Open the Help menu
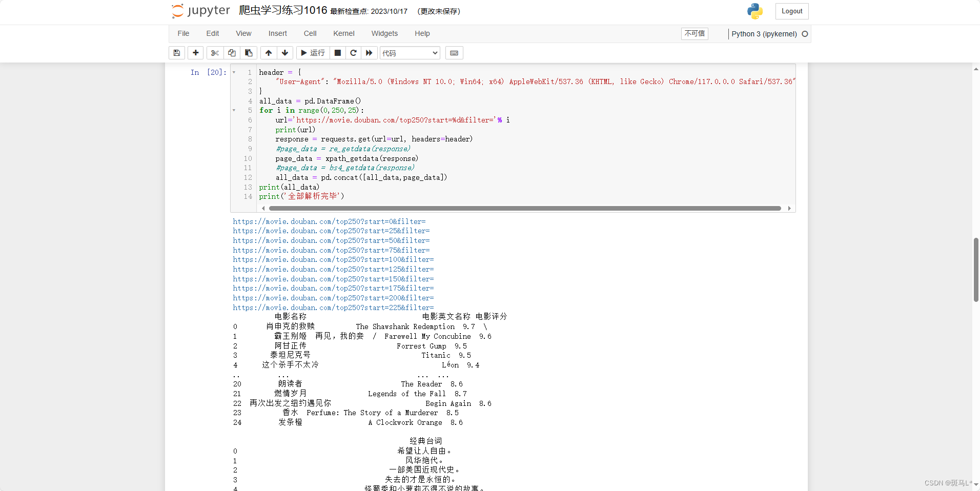The image size is (980, 491). click(422, 33)
